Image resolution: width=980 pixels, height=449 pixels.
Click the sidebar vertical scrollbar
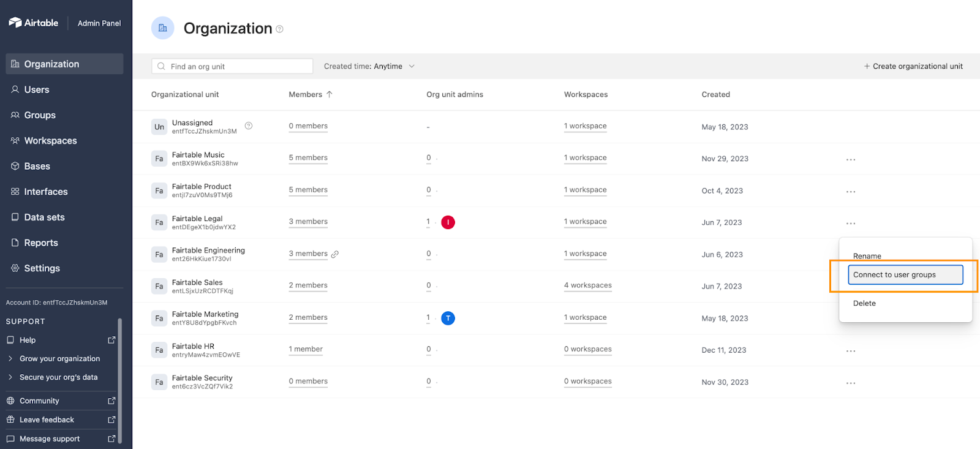120,380
